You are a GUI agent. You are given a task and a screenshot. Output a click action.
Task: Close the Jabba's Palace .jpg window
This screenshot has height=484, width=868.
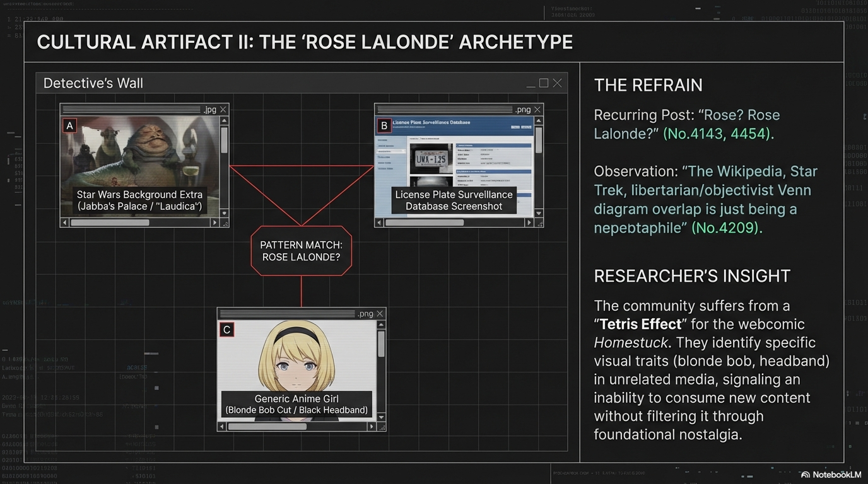[223, 110]
